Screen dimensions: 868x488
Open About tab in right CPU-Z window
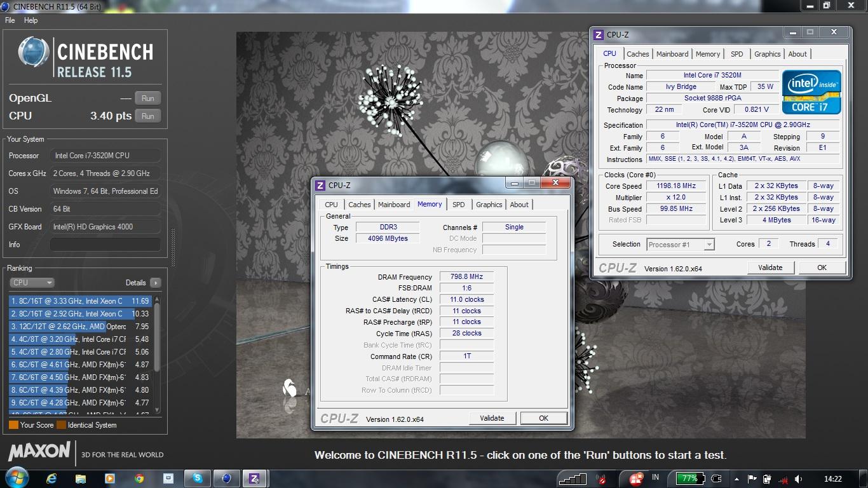pyautogui.click(x=797, y=54)
